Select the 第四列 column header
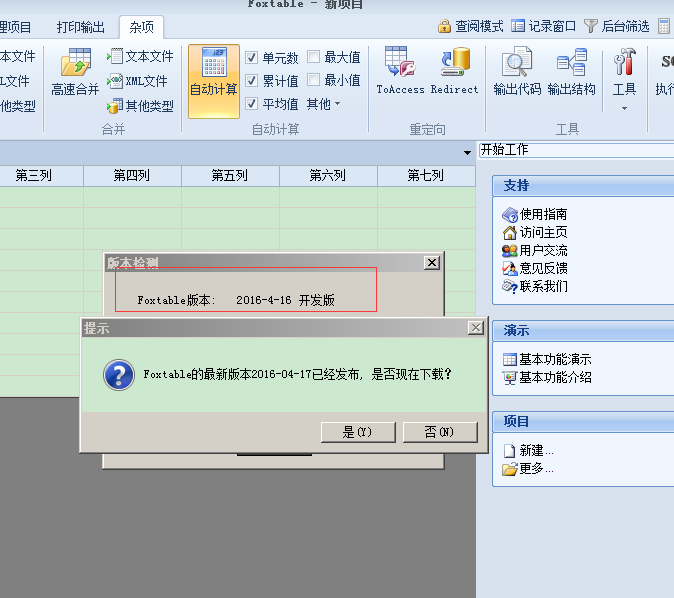 pyautogui.click(x=132, y=175)
